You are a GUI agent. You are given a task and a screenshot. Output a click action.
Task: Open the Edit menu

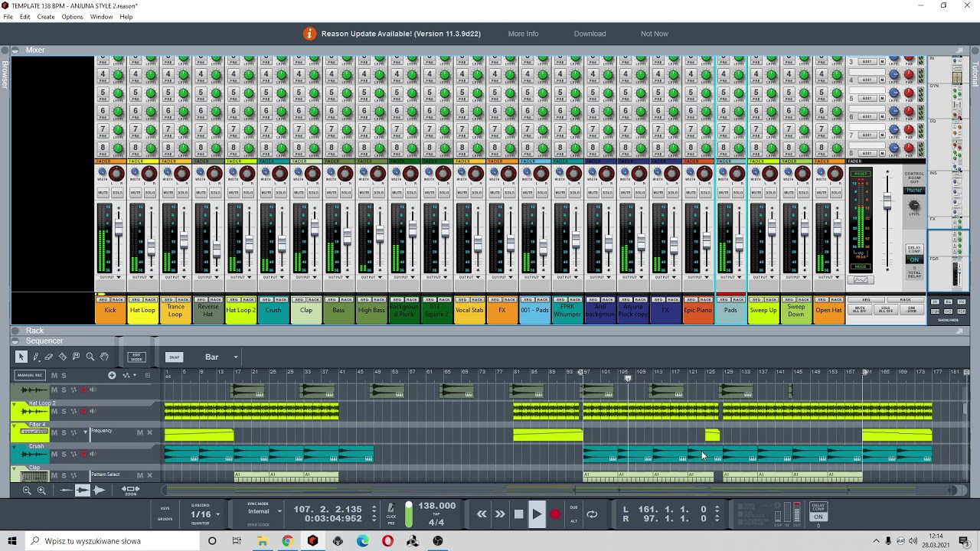[25, 17]
